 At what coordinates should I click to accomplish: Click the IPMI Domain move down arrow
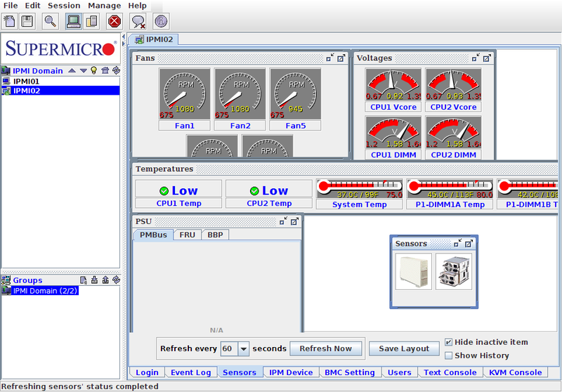coord(83,70)
